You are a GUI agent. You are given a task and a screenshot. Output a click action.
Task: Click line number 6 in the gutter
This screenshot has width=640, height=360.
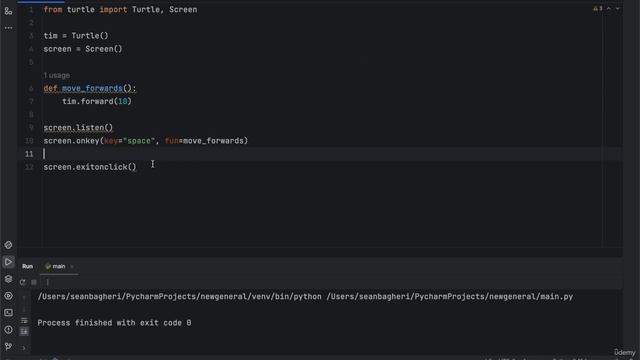(x=31, y=88)
